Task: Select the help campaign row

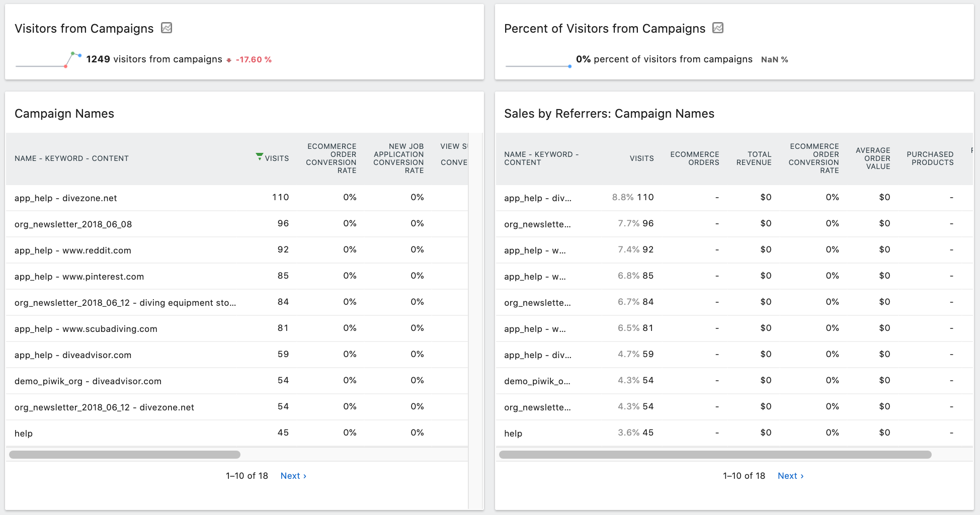Action: point(23,433)
